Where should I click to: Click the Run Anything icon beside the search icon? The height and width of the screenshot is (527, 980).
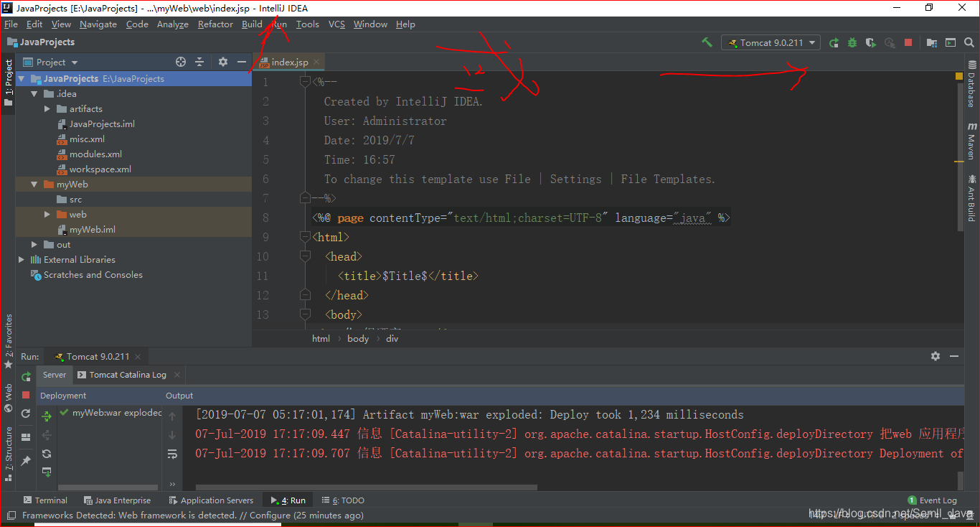[x=951, y=42]
